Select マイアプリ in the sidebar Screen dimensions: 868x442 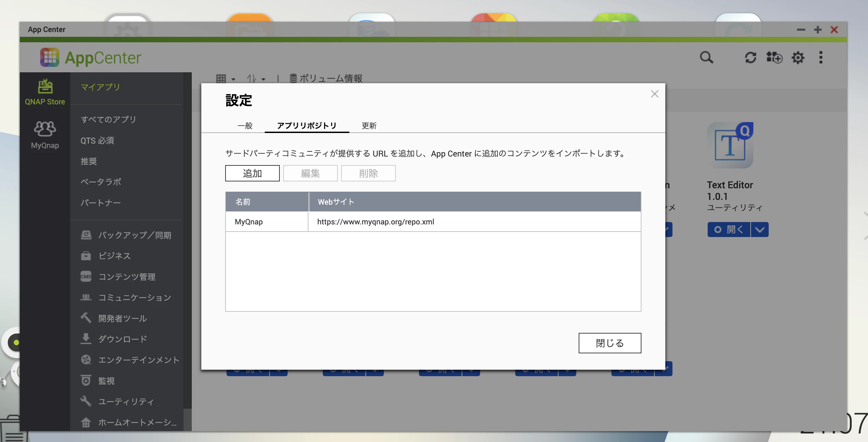[100, 87]
